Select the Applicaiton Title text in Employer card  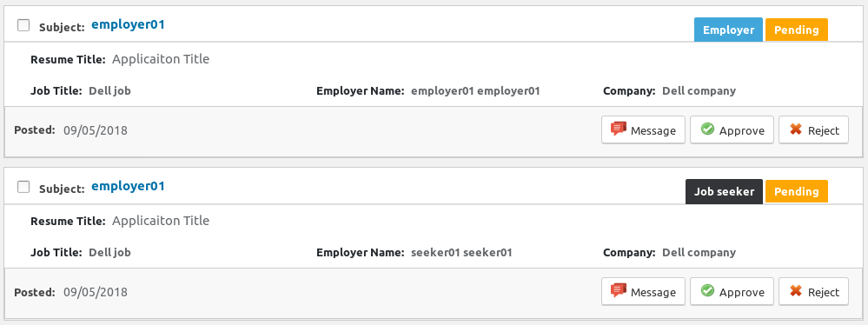pyautogui.click(x=161, y=59)
